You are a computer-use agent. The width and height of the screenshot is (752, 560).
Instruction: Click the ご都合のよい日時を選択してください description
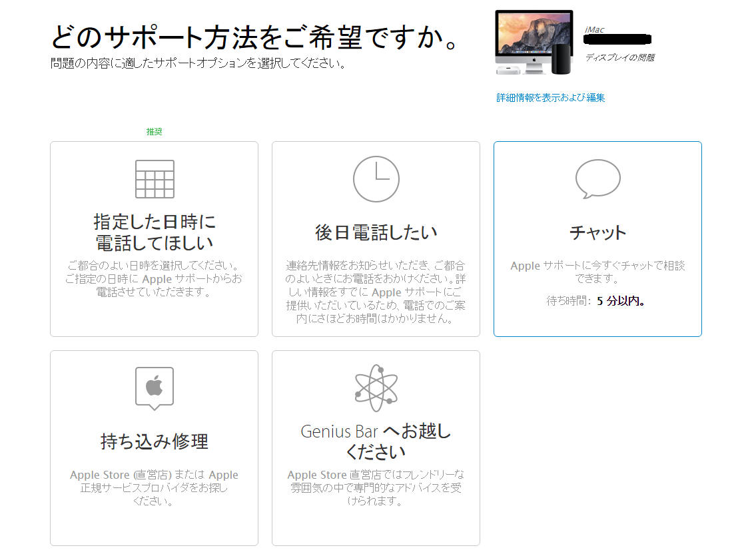coord(154,278)
